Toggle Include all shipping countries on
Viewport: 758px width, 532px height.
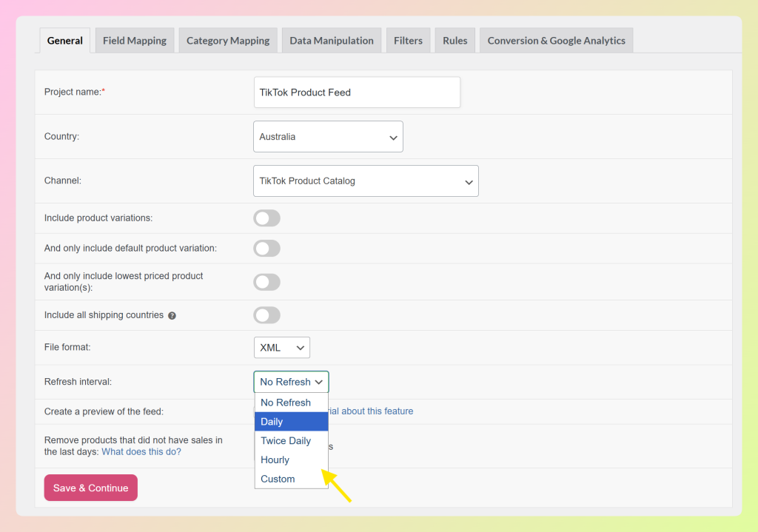coord(266,315)
